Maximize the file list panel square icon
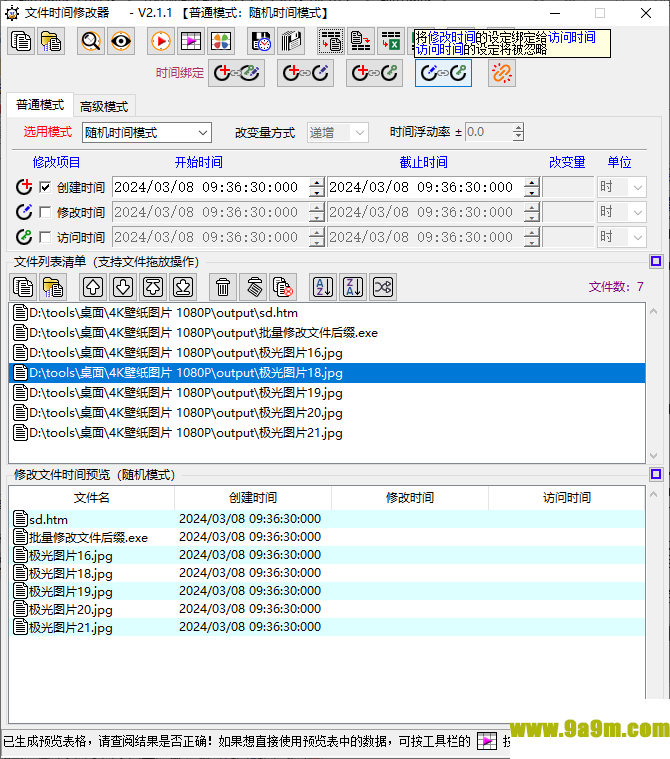 (656, 261)
